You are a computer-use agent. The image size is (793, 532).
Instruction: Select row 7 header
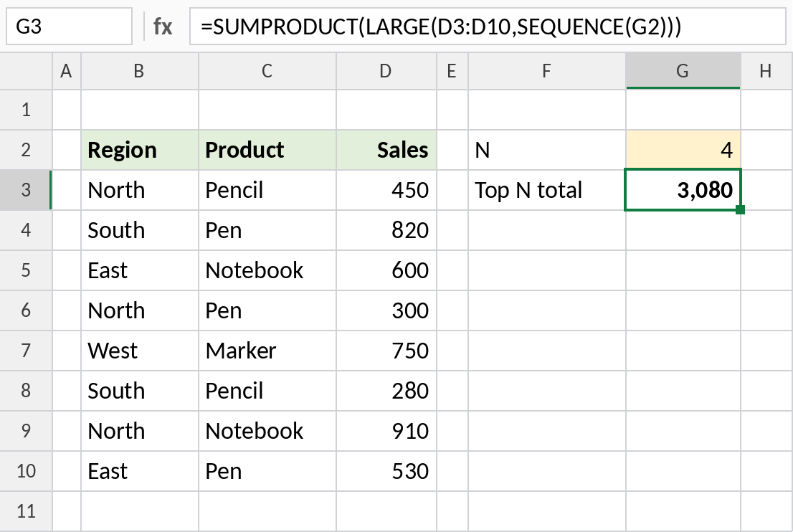(x=26, y=351)
